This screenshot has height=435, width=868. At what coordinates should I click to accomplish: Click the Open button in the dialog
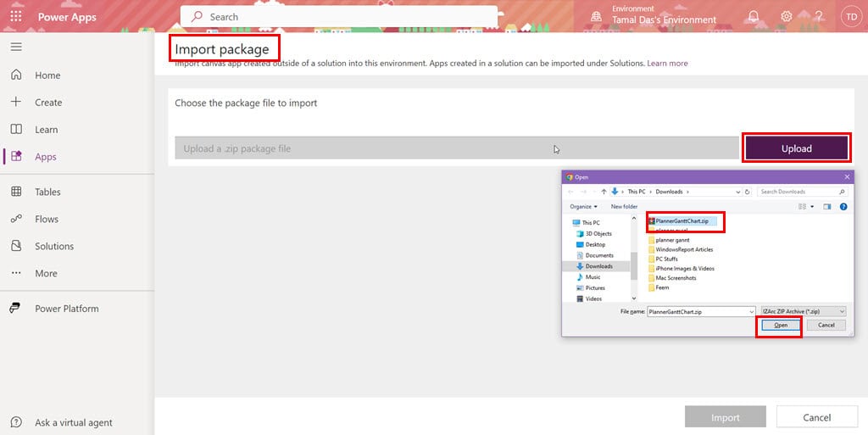tap(781, 325)
